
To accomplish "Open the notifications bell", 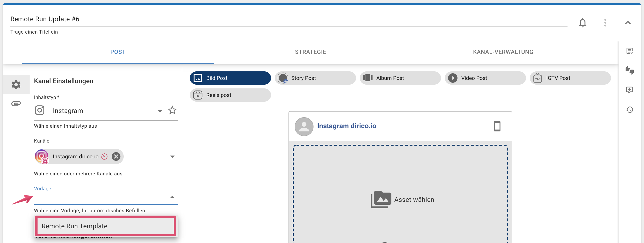I will pyautogui.click(x=583, y=22).
